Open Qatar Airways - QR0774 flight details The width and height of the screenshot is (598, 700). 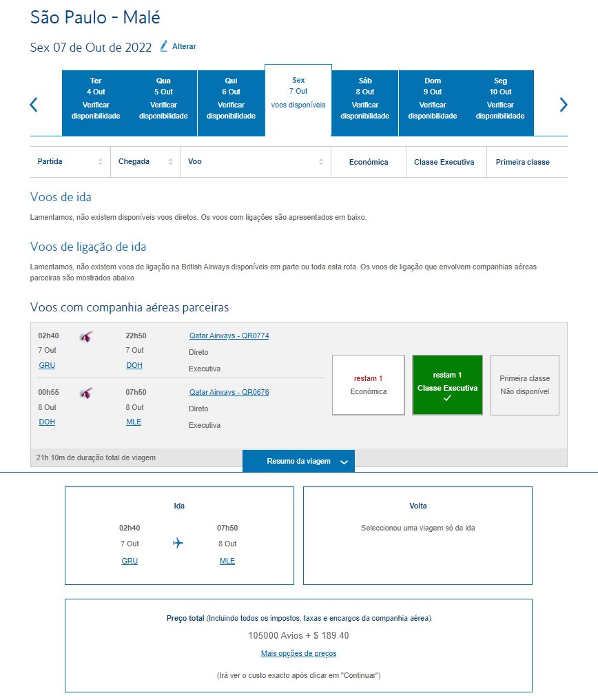coord(229,336)
